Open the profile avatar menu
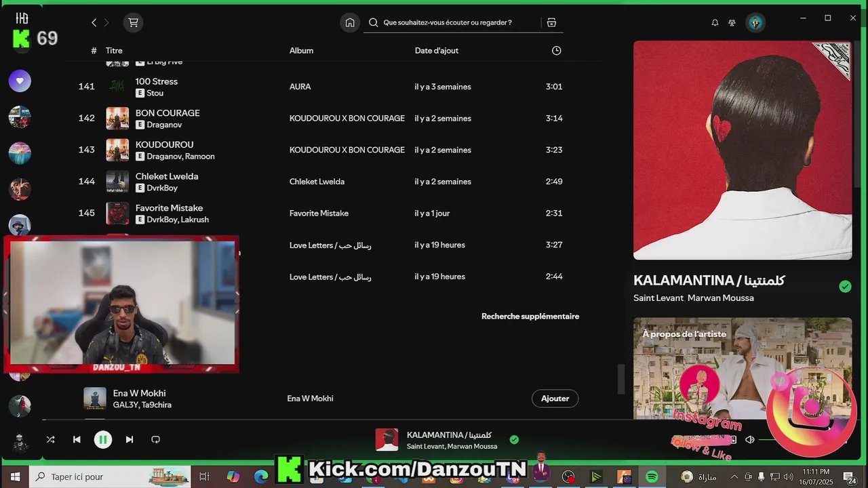This screenshot has width=868, height=488. [x=755, y=22]
